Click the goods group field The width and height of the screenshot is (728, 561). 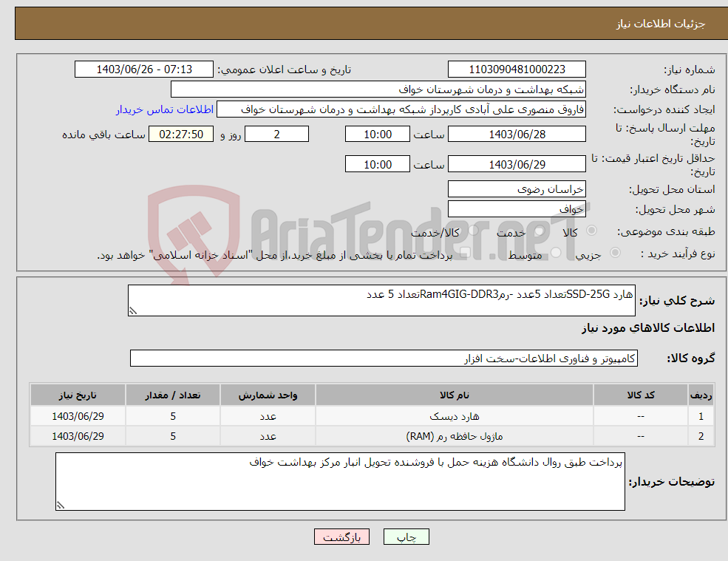coord(384,358)
